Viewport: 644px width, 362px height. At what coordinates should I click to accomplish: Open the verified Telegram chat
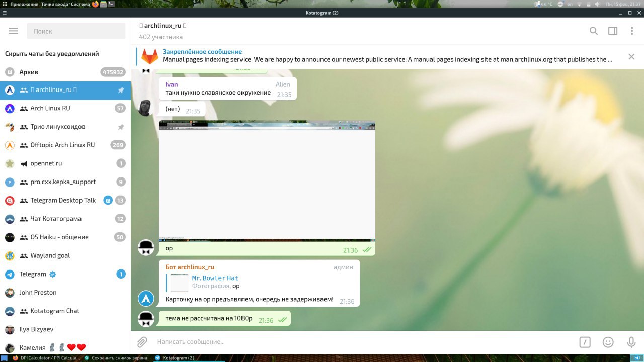click(65, 274)
